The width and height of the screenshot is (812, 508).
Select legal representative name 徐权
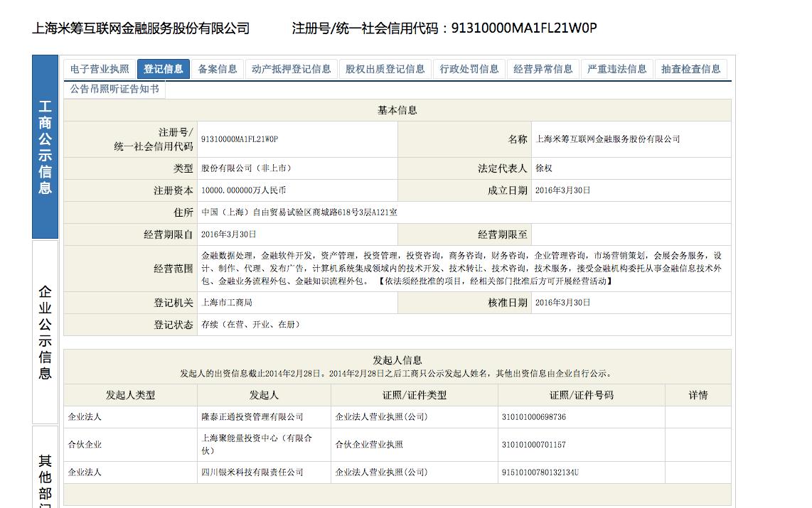coord(544,168)
